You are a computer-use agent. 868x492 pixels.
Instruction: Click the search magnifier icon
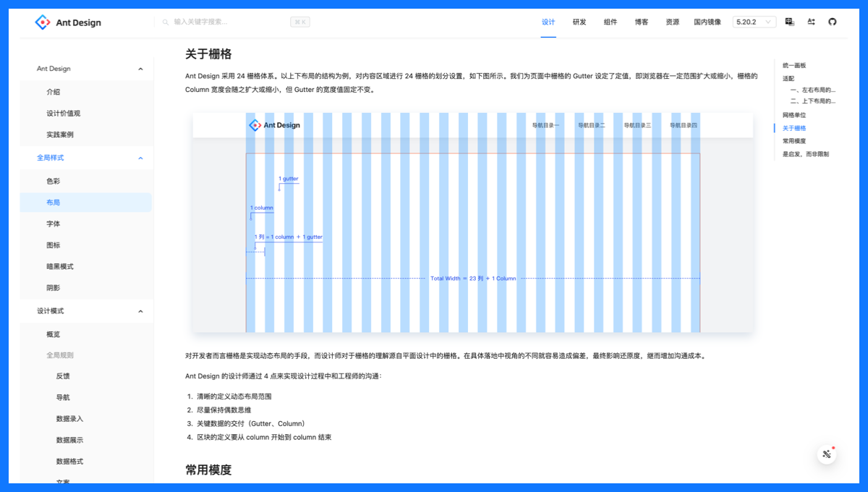pos(166,22)
